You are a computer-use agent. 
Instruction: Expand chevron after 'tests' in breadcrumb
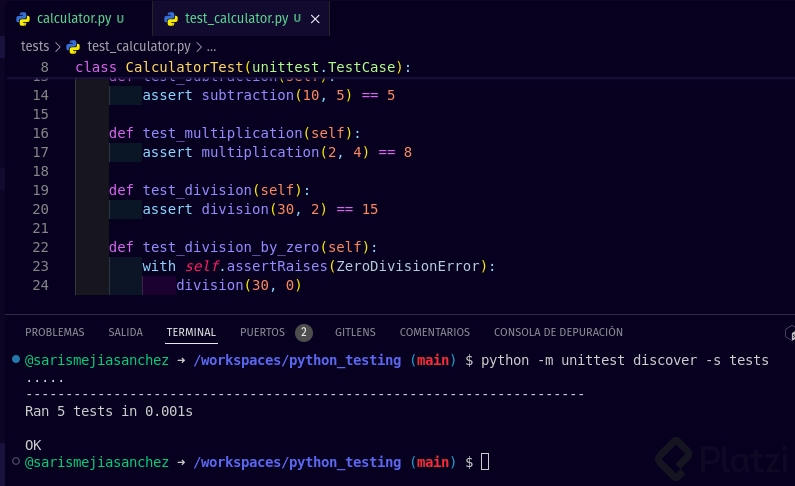(58, 47)
